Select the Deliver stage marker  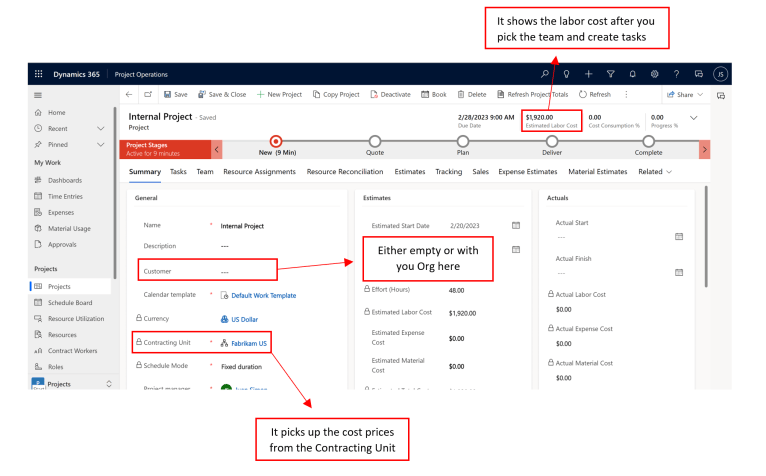[x=552, y=142]
